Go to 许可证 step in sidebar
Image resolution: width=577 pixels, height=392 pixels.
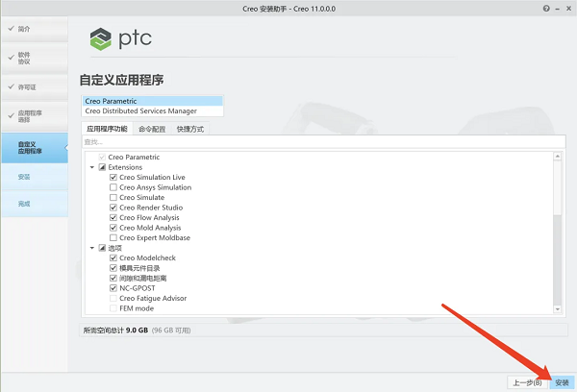coord(35,87)
